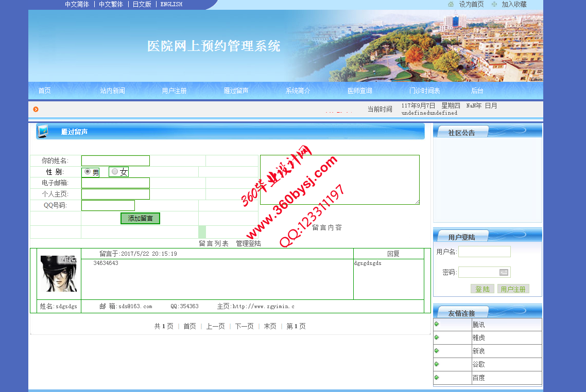Click the green arrow icon beside 雅虎

437,337
